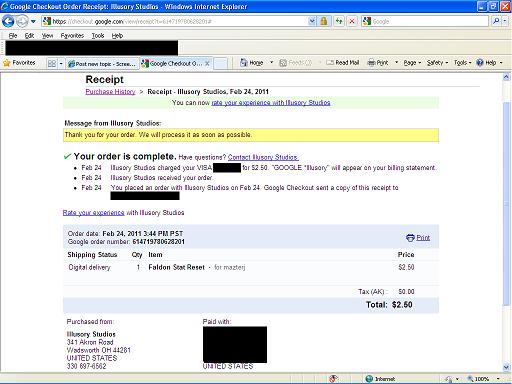This screenshot has height=384, width=512.
Task: Open the Purchase History link
Action: point(110,92)
